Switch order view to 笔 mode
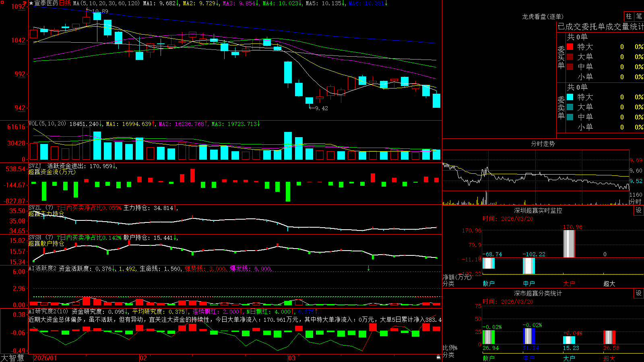This screenshot has width=644, height=362. click(639, 16)
